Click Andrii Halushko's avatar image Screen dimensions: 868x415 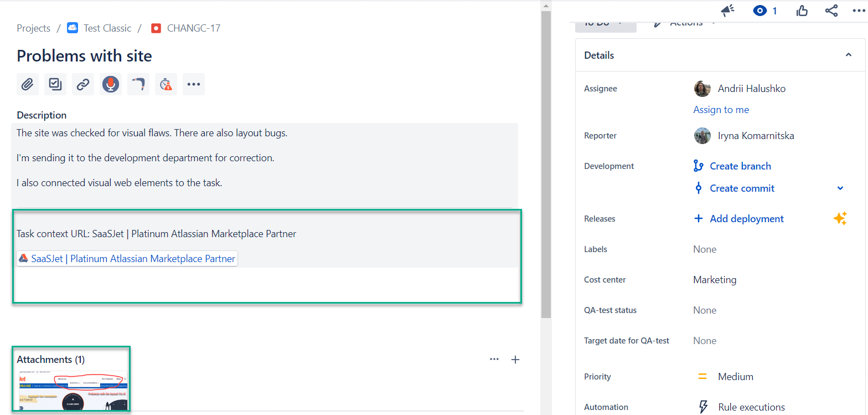coord(702,89)
